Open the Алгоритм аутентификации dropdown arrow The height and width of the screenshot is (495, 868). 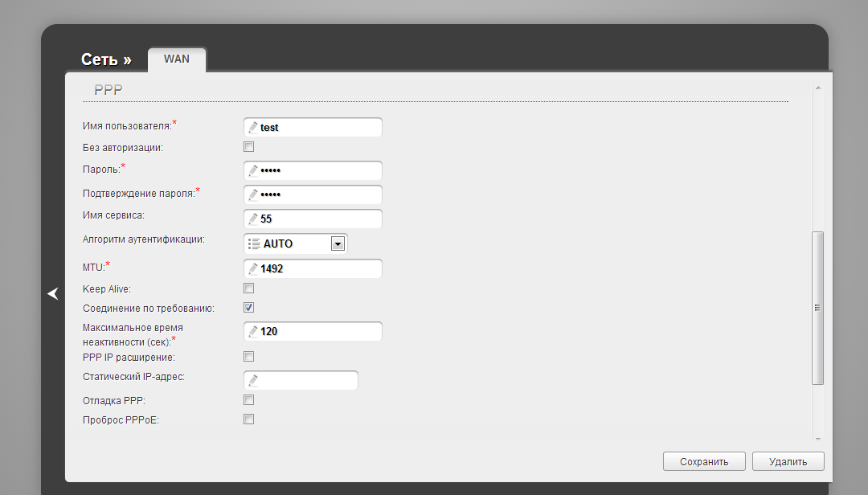(x=338, y=243)
